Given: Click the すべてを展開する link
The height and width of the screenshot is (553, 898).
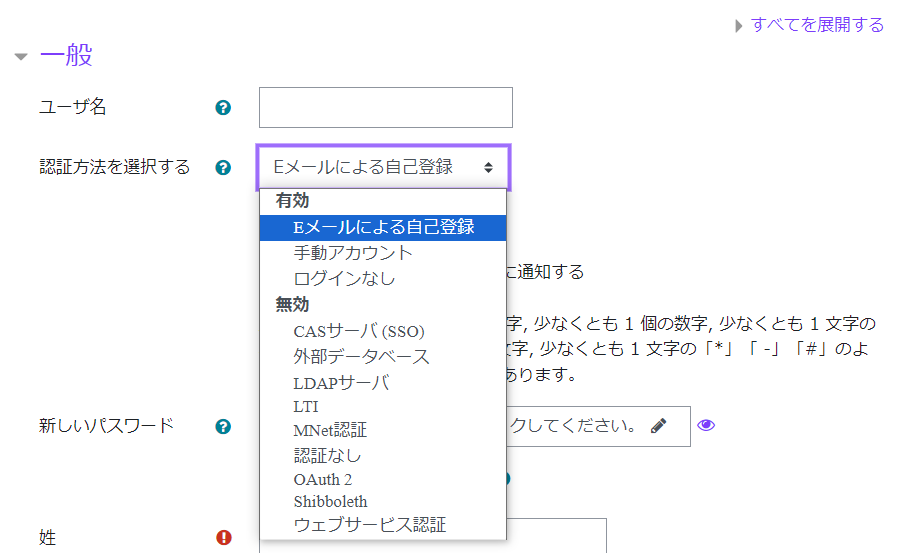Looking at the screenshot, I should tap(817, 25).
